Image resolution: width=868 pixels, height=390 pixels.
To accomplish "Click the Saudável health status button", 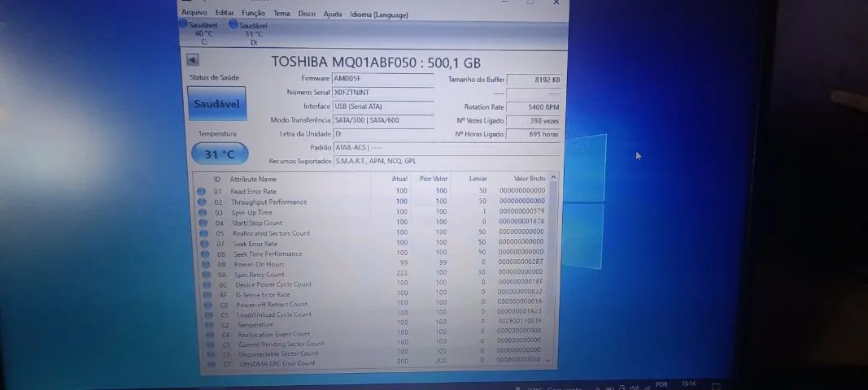I will click(x=217, y=103).
